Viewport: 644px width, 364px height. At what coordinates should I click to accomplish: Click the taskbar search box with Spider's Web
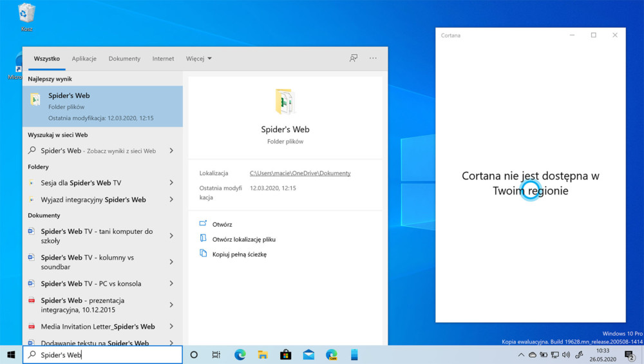102,355
